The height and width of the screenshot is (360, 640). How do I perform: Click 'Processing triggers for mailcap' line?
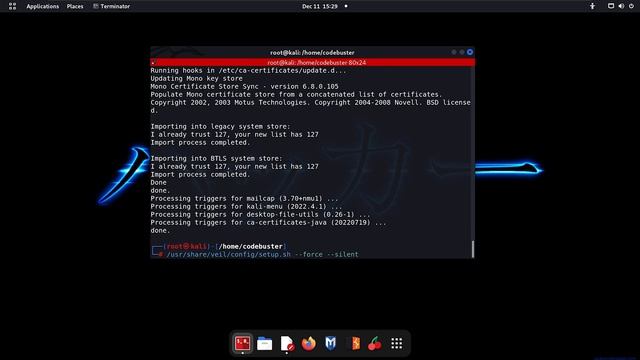pyautogui.click(x=244, y=198)
